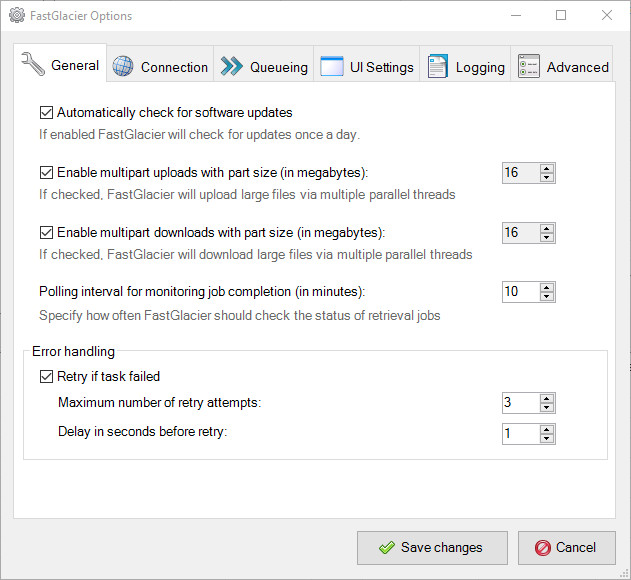Decrease multipart upload part size
This screenshot has height=580, width=631.
[x=546, y=178]
